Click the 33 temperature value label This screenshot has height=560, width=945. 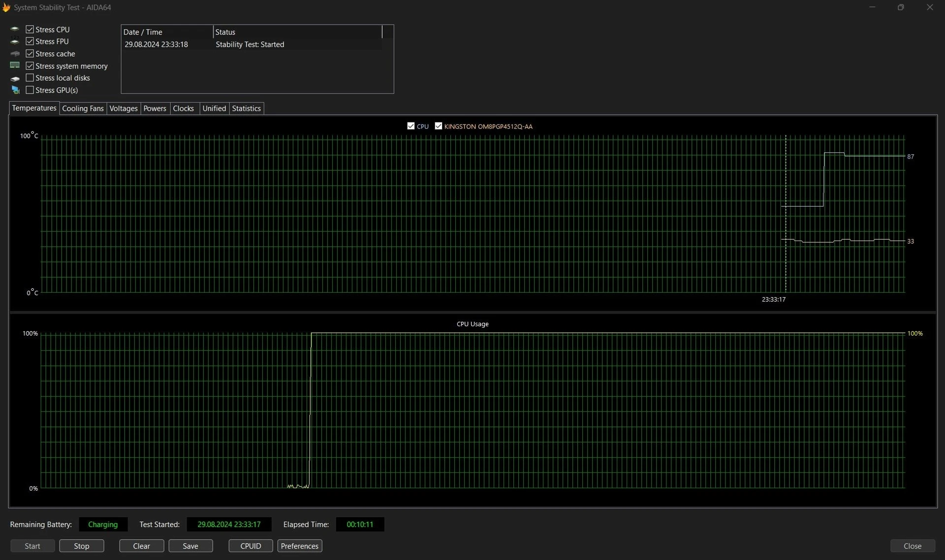point(911,241)
